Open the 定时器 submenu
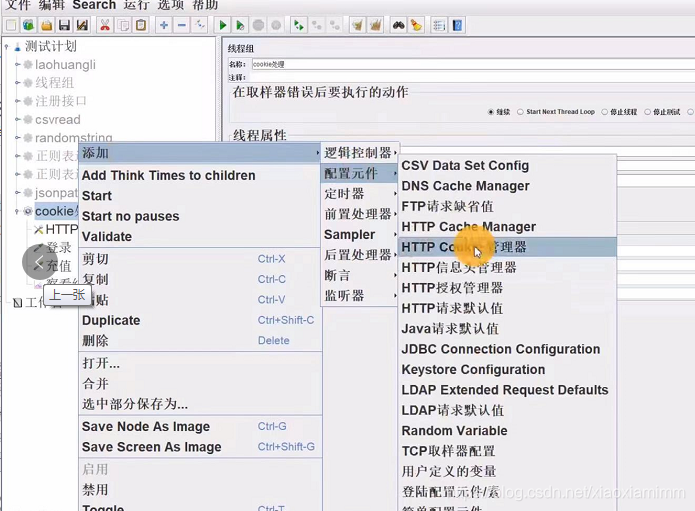The image size is (695, 511). click(x=359, y=194)
